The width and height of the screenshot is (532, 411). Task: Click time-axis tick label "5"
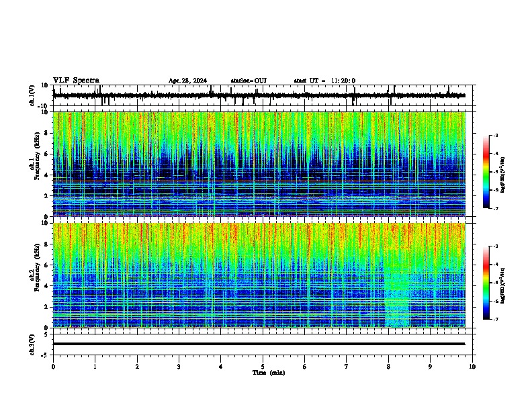click(x=263, y=367)
